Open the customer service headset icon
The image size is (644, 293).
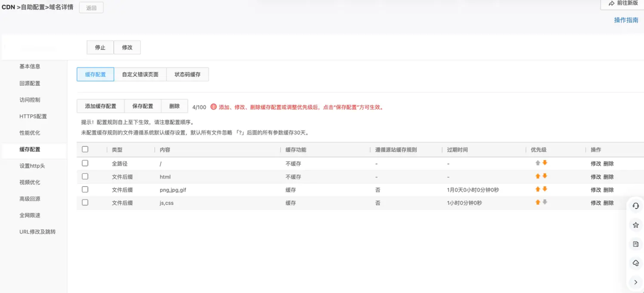coord(635,206)
